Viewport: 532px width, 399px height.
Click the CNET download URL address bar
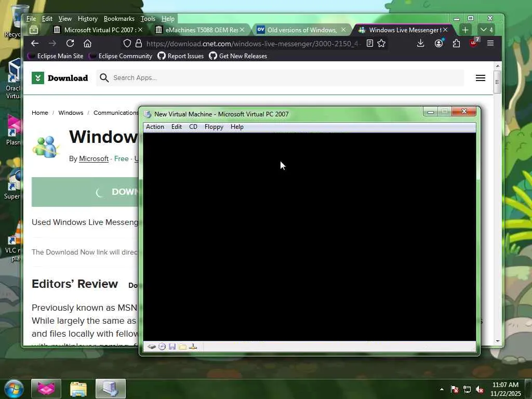coord(253,44)
